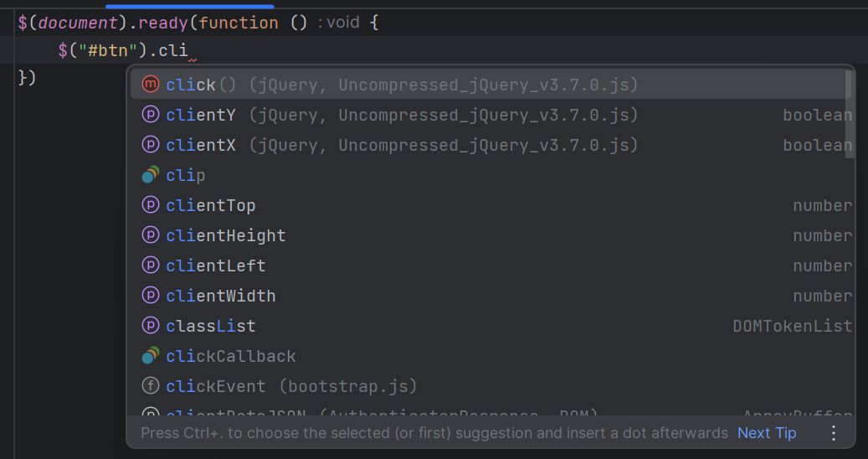Click the clientY property icon

(x=150, y=115)
